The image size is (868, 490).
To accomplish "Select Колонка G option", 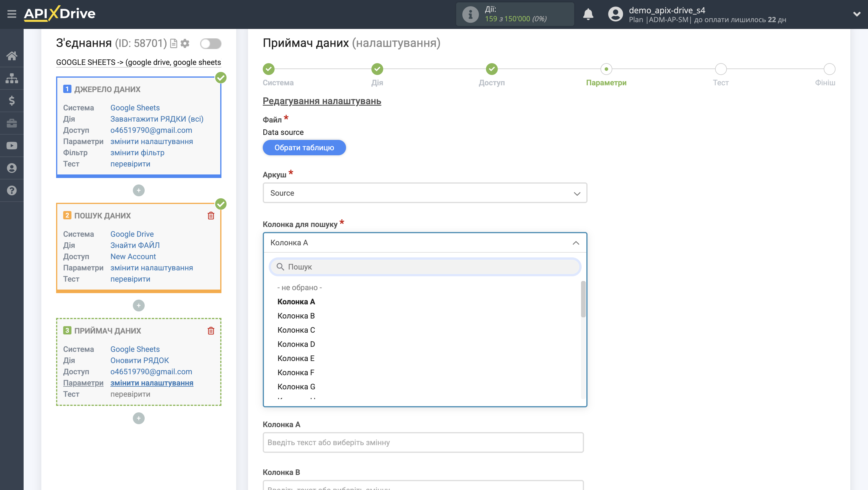I will click(x=296, y=387).
